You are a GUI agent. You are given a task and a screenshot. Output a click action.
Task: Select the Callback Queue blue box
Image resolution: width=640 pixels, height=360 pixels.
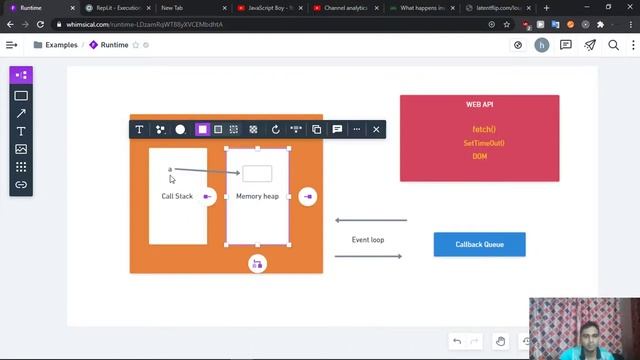pos(480,244)
